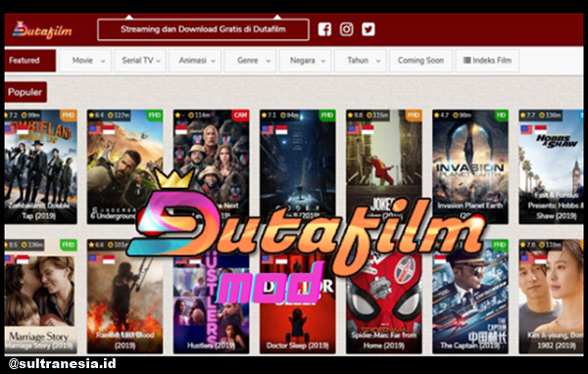The height and width of the screenshot is (374, 588).
Task: Open Zombieland Double Tap (2019) poster
Action: click(40, 167)
